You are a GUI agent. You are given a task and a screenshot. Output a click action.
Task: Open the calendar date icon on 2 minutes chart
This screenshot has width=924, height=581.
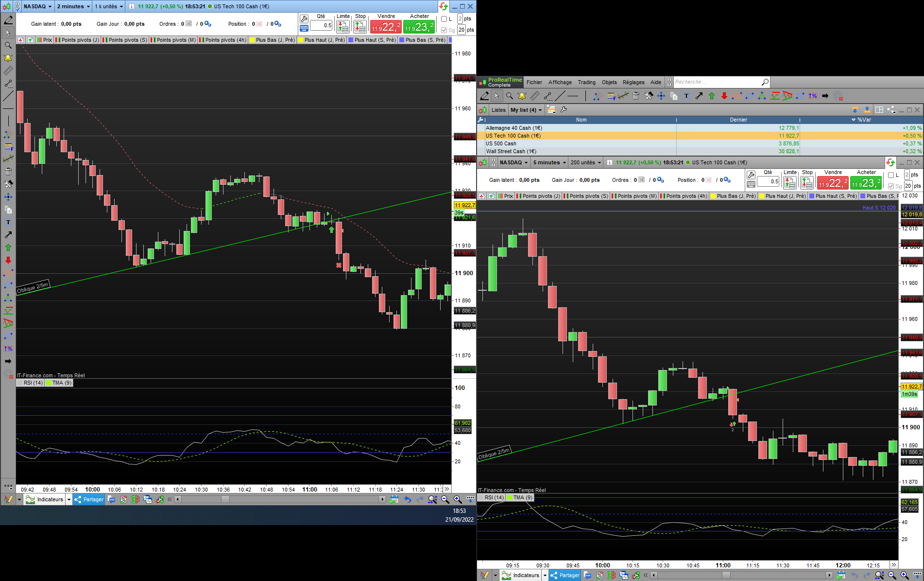tap(394, 499)
